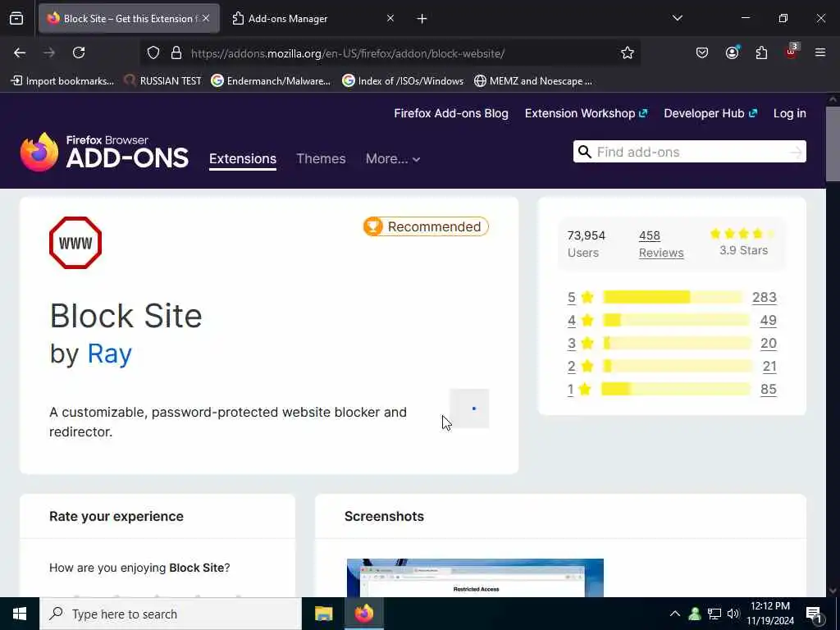Show site security info via padlock icon
This screenshot has width=840, height=630.
pyautogui.click(x=176, y=53)
